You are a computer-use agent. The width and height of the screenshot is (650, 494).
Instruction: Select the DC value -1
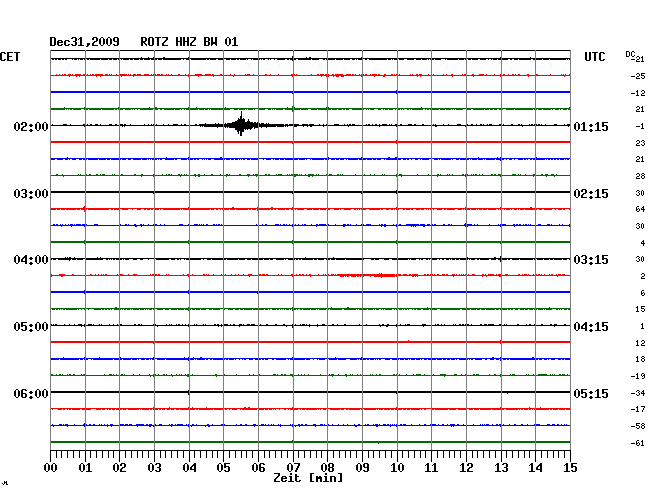(x=640, y=126)
